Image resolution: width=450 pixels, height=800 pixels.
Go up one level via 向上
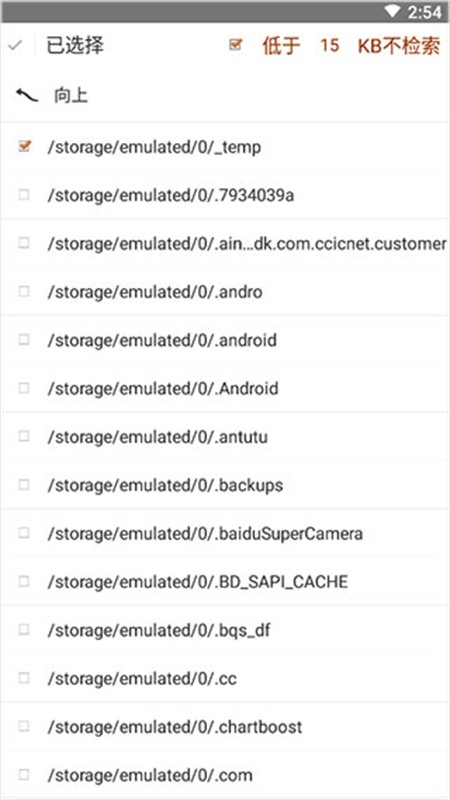(x=71, y=95)
